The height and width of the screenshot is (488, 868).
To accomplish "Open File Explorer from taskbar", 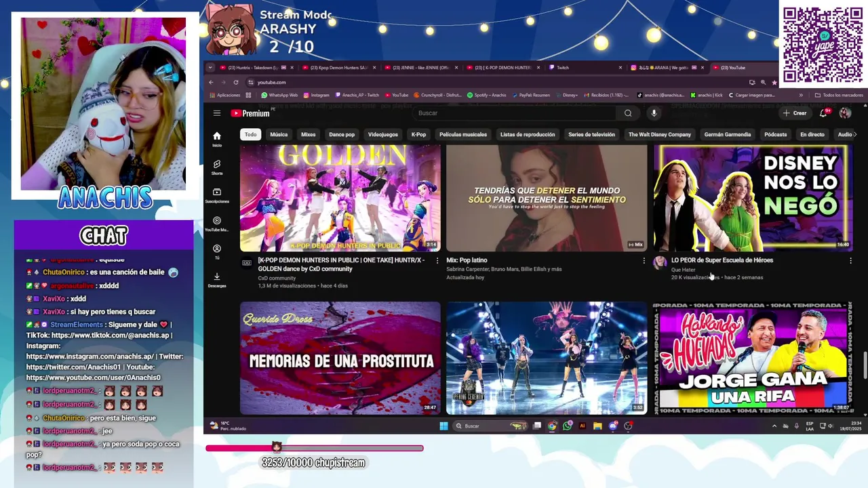I will point(597,426).
